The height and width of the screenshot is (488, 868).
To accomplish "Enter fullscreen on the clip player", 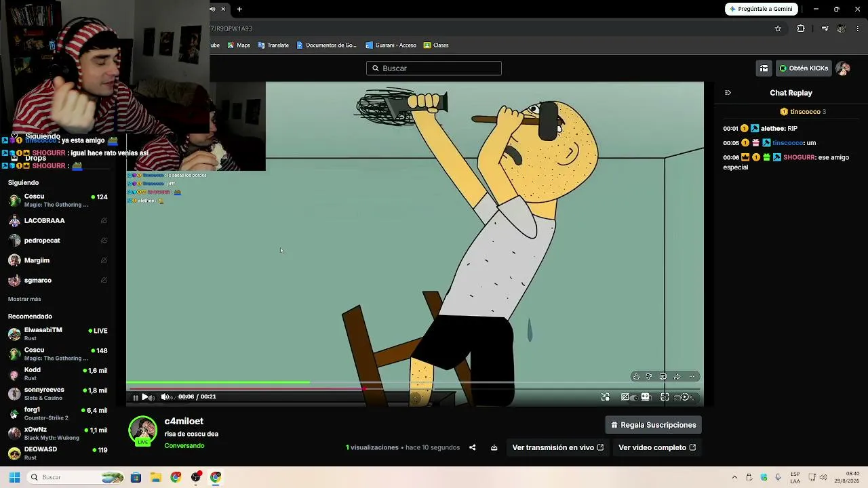I will 665,397.
